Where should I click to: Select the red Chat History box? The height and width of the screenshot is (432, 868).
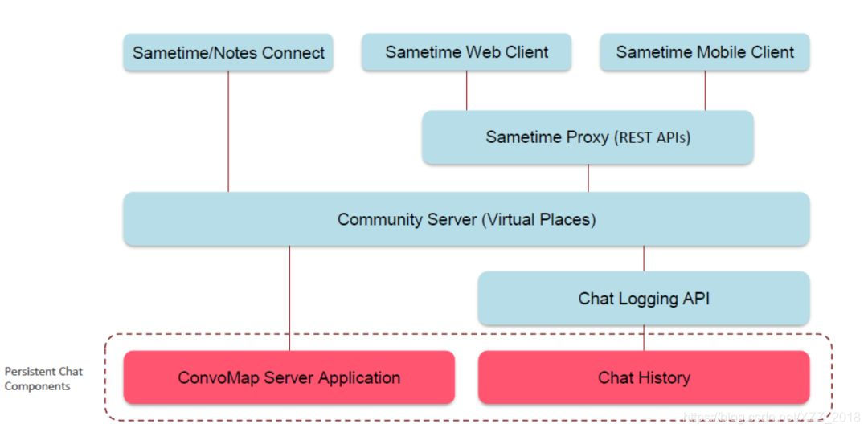644,377
